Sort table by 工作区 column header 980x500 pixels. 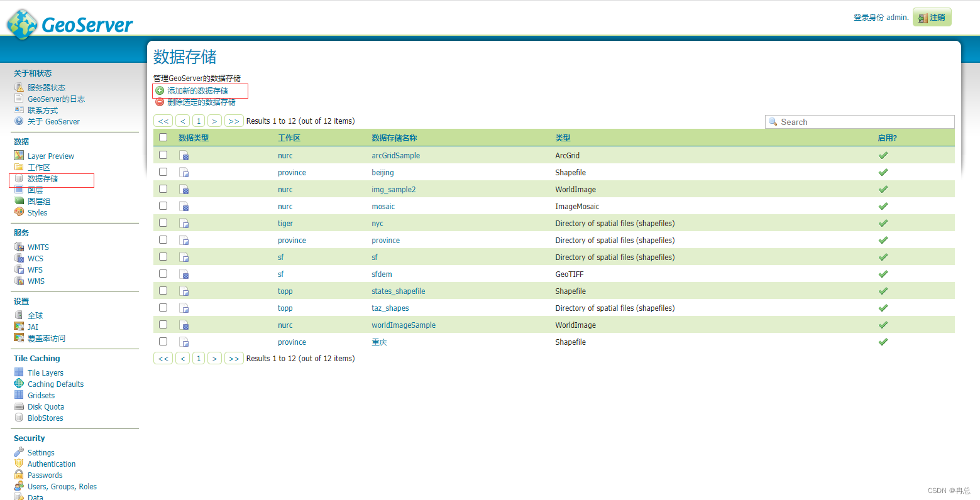pos(289,138)
